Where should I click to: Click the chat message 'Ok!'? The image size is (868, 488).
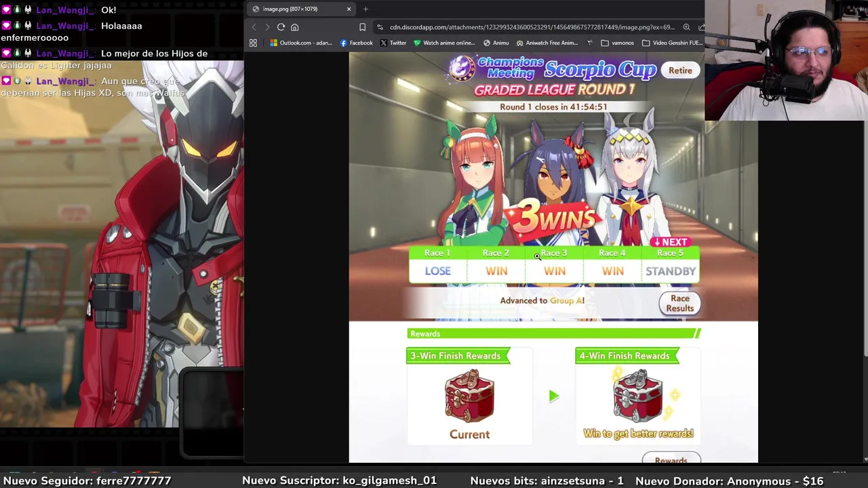(108, 10)
